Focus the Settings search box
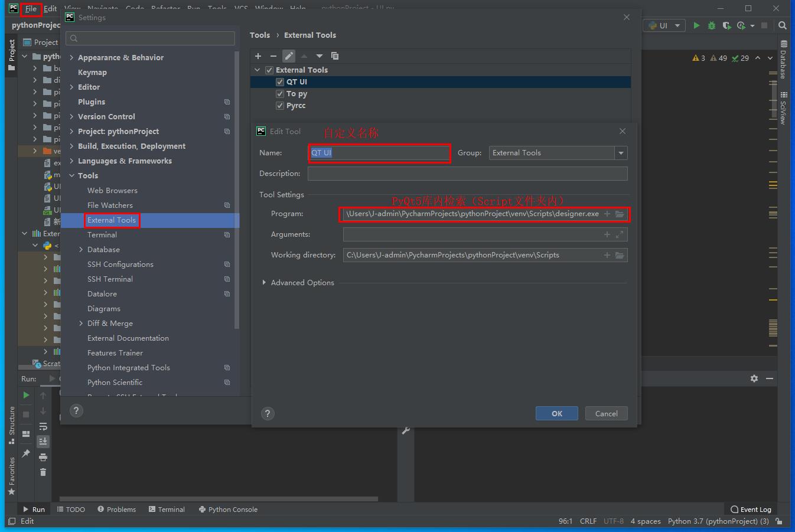 [x=150, y=38]
